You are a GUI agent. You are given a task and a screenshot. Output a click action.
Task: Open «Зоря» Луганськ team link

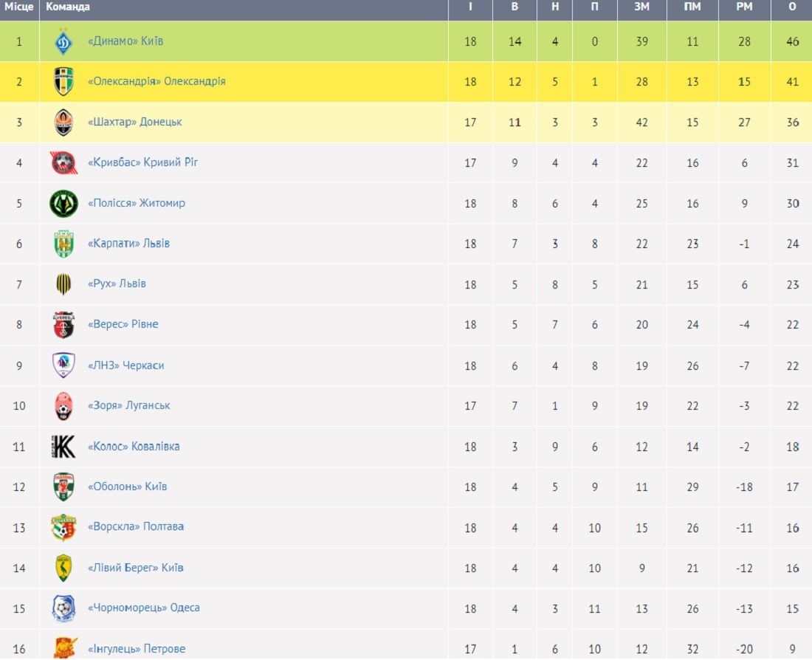pyautogui.click(x=129, y=405)
